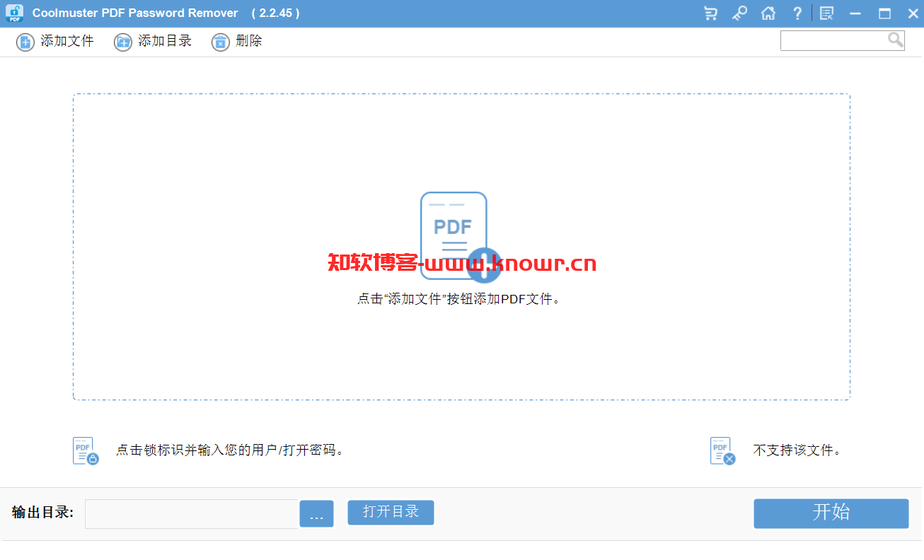Click the 输出目录 path input field
Viewport: 924px width, 560px height.
(191, 514)
